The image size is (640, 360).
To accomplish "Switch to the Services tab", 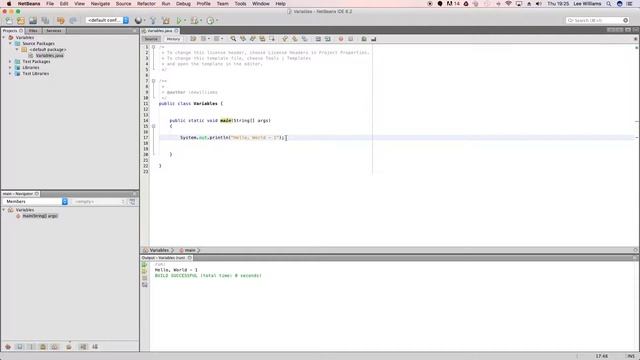I will pyautogui.click(x=53, y=31).
